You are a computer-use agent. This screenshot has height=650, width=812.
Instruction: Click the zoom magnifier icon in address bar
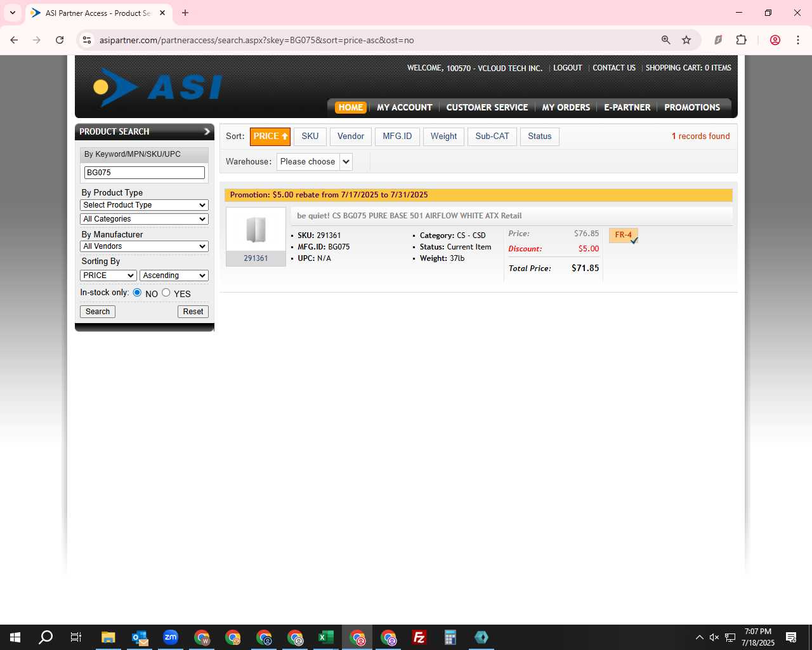coord(666,40)
